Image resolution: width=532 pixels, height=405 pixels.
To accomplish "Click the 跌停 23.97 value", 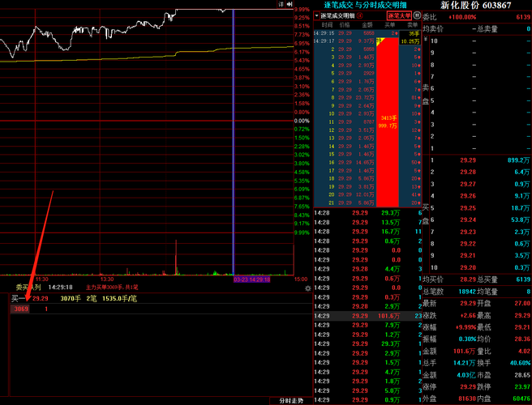I will [x=521, y=386].
